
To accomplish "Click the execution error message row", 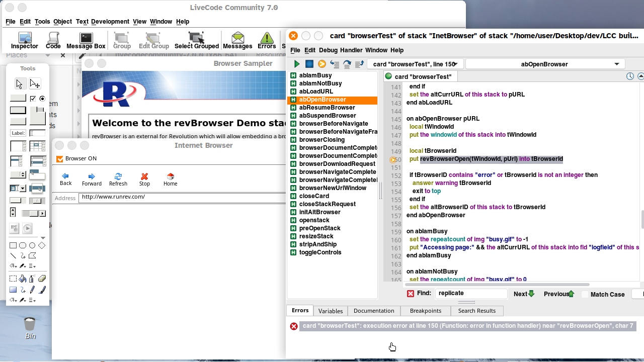I will click(468, 326).
